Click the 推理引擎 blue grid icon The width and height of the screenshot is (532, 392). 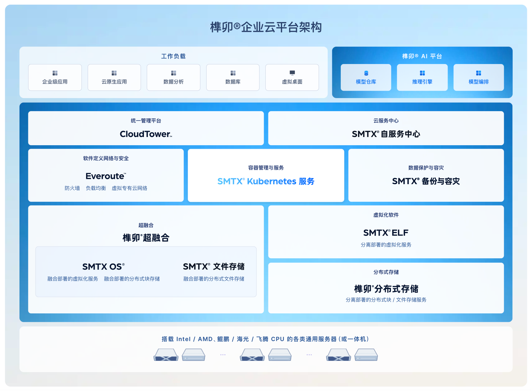tap(422, 73)
